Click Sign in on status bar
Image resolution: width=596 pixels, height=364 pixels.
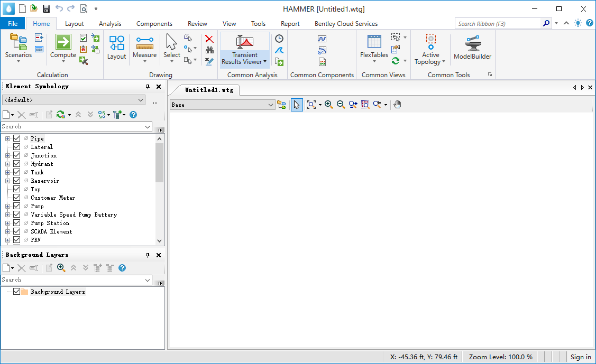[x=581, y=357]
